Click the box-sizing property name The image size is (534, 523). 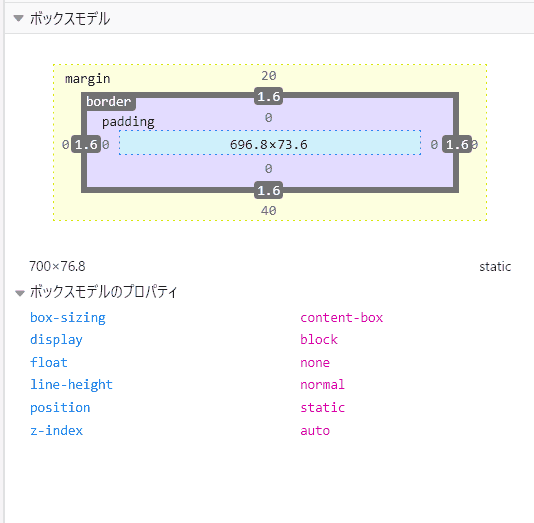coord(68,318)
